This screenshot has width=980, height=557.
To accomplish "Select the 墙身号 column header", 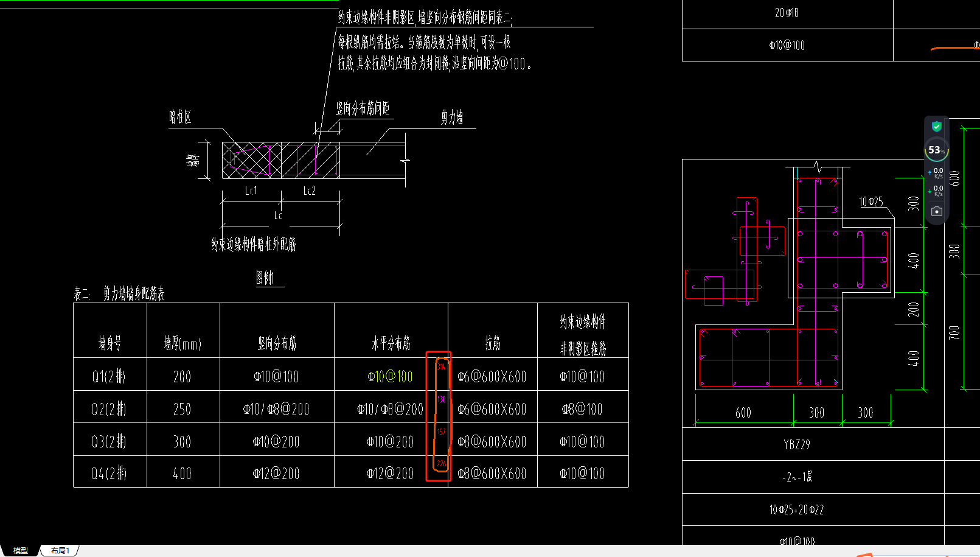I will [x=110, y=343].
